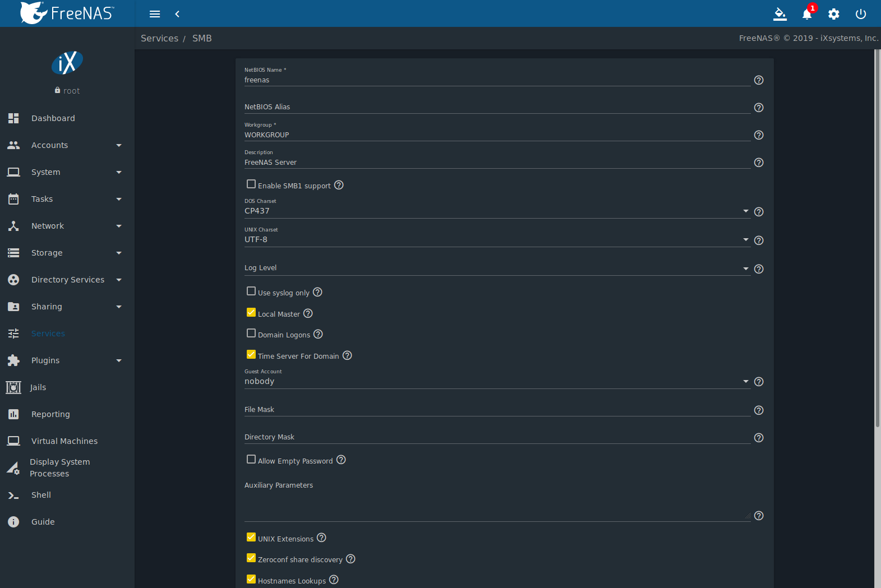Image resolution: width=881 pixels, height=588 pixels.
Task: Show help for Auxiliary Parameters
Action: point(759,516)
